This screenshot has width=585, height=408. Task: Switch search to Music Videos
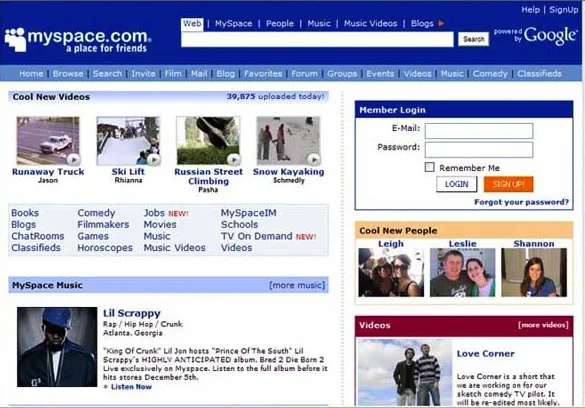point(370,23)
